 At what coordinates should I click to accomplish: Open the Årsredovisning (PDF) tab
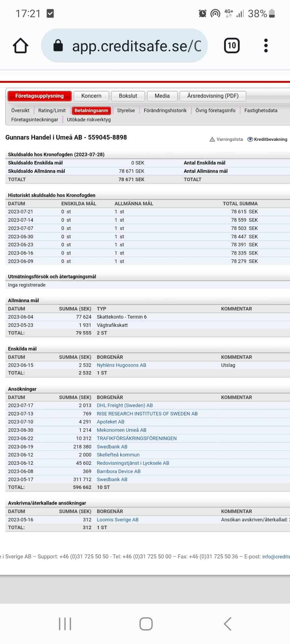click(213, 96)
